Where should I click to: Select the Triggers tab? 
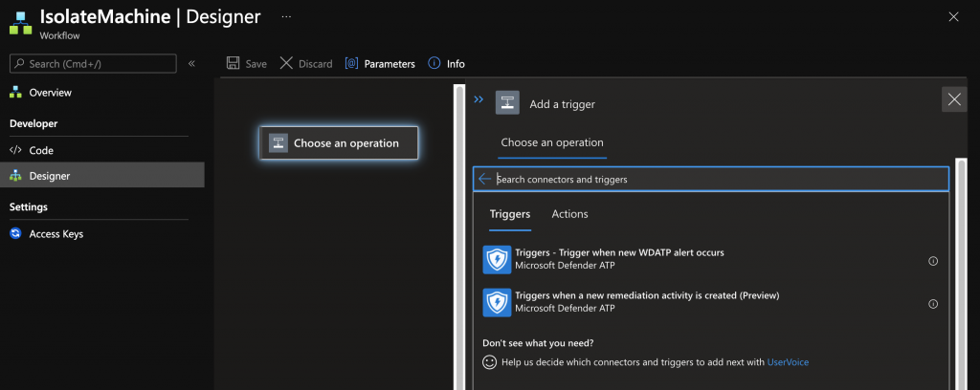pos(510,214)
